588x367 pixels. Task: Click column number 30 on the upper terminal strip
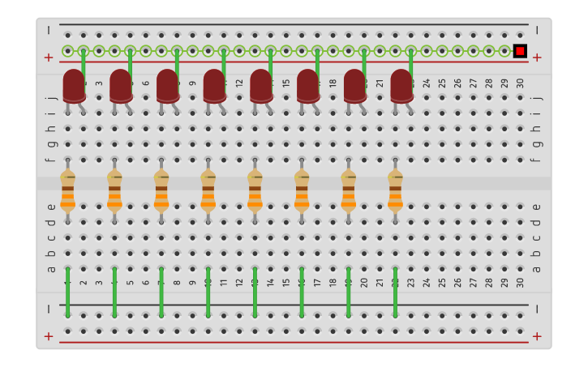(x=520, y=83)
